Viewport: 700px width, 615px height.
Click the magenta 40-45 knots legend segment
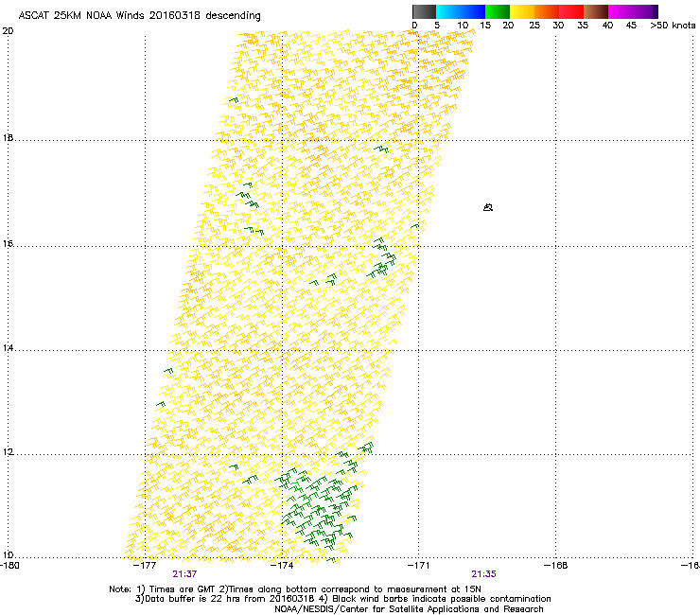[621, 11]
